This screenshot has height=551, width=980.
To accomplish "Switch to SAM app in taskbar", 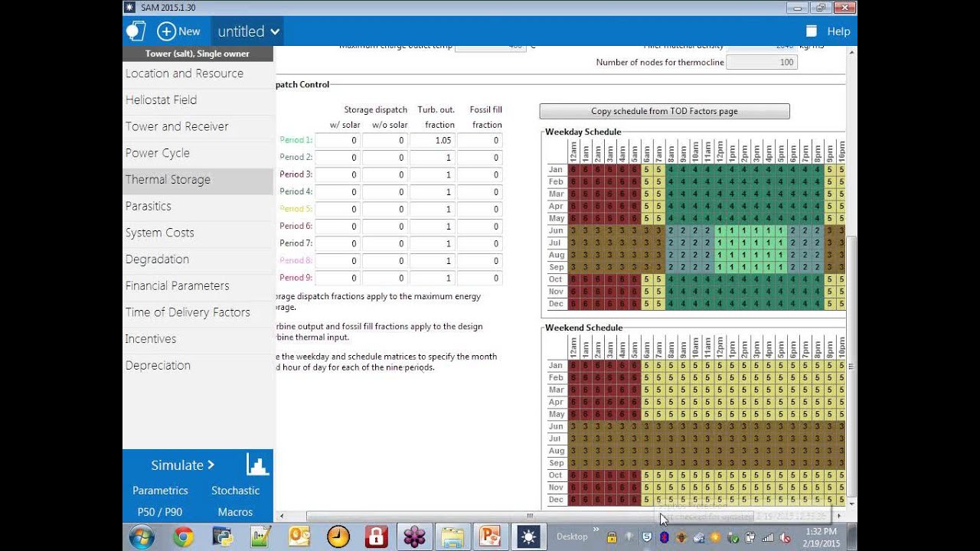I will (x=528, y=536).
